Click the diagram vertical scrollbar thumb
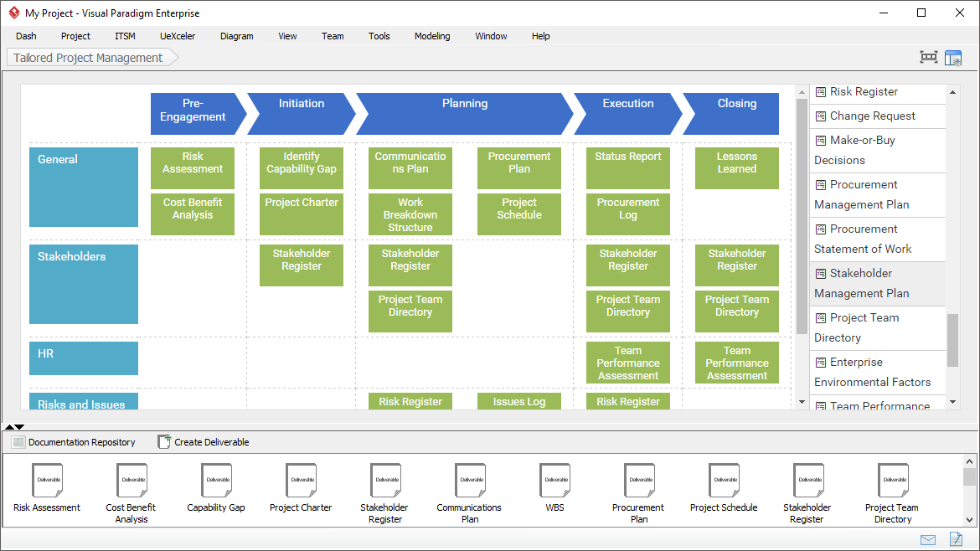The image size is (980, 551). click(802, 216)
